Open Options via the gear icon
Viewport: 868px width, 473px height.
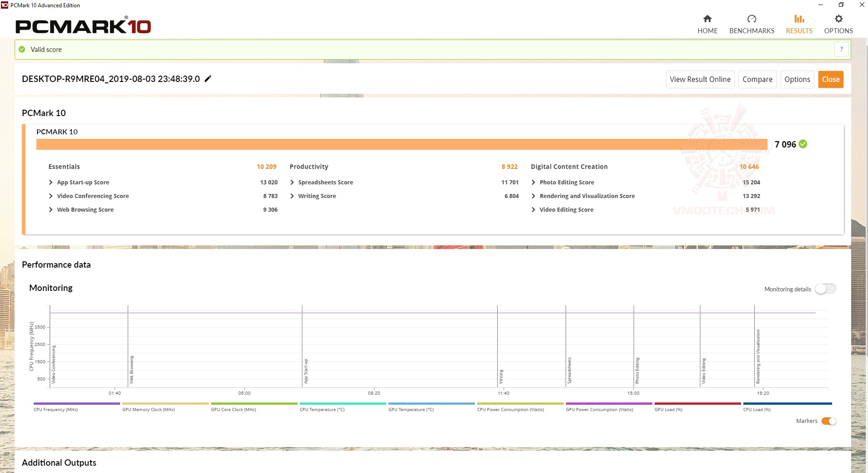(838, 19)
